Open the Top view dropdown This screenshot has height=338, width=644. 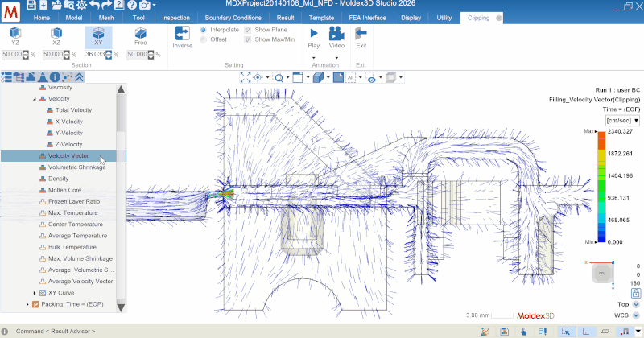pyautogui.click(x=636, y=305)
